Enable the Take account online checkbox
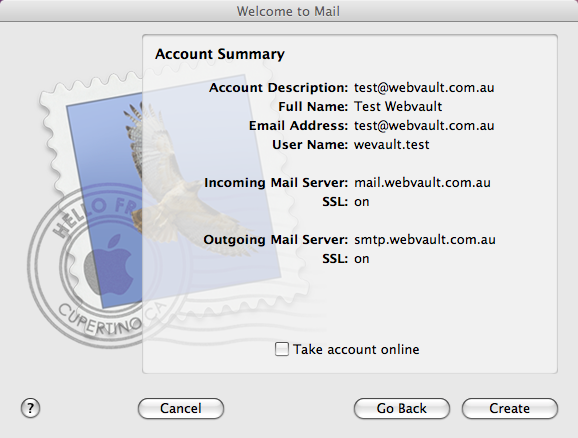578x438 pixels. [x=282, y=349]
